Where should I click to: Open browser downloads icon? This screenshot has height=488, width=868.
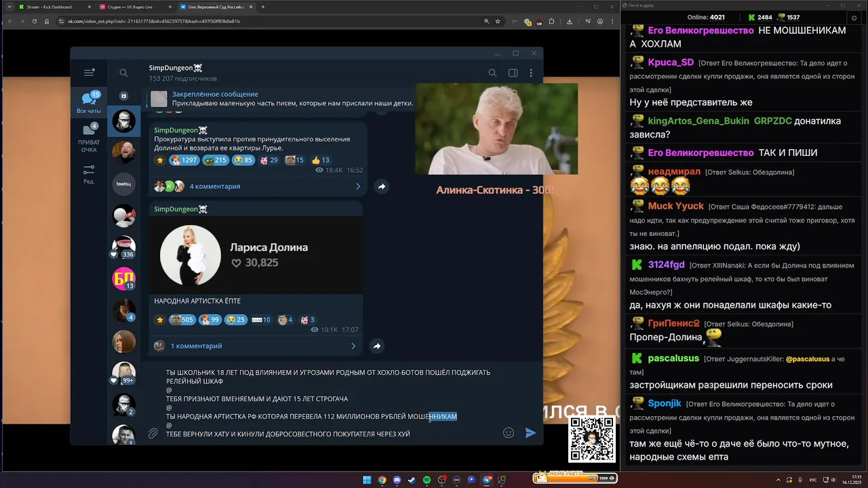pos(569,21)
